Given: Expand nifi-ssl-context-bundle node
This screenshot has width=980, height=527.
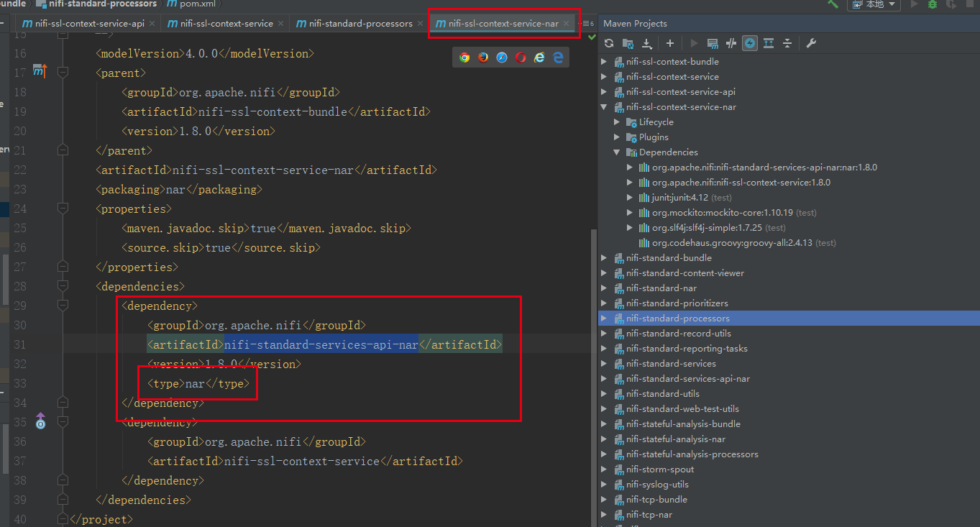Looking at the screenshot, I should point(604,62).
